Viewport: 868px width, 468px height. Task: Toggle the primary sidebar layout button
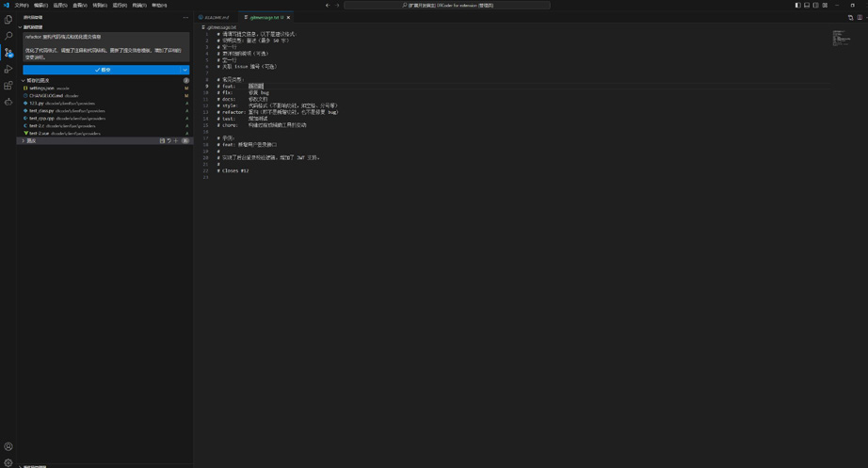click(x=797, y=5)
